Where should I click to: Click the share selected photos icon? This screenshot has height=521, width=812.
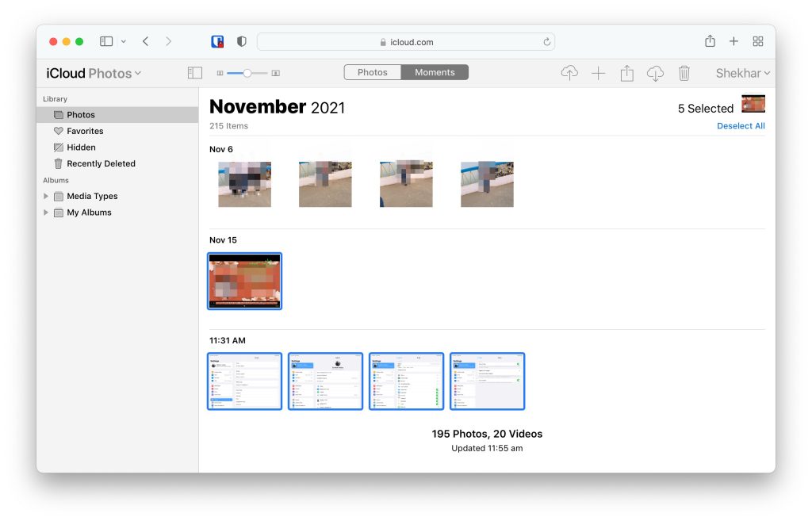(626, 73)
